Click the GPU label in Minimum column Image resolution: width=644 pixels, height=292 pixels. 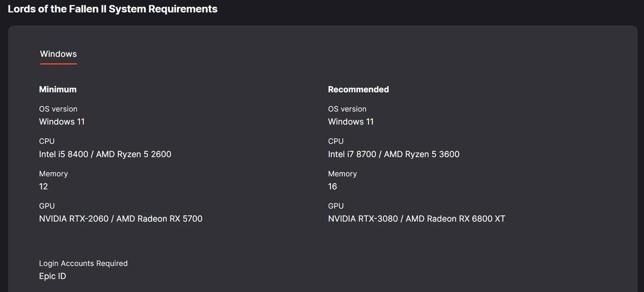coord(47,206)
